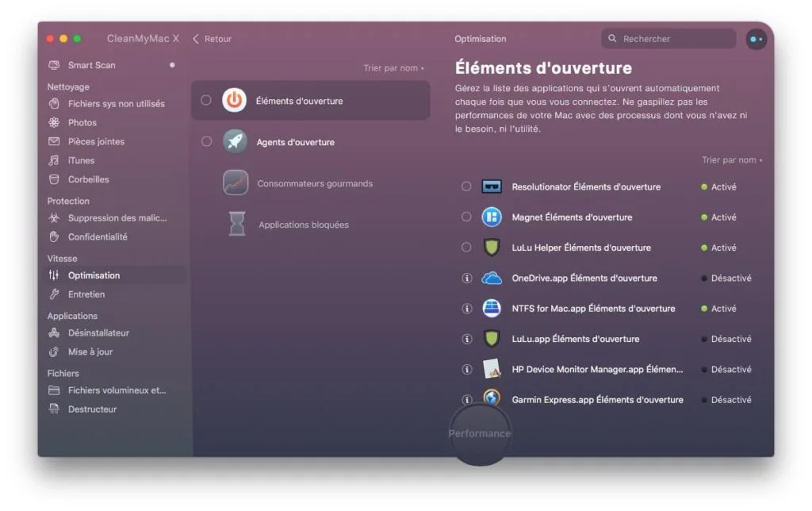Viewport: 812px width, 511px height.
Task: Click NTFS for Mac app icon
Action: click(492, 309)
